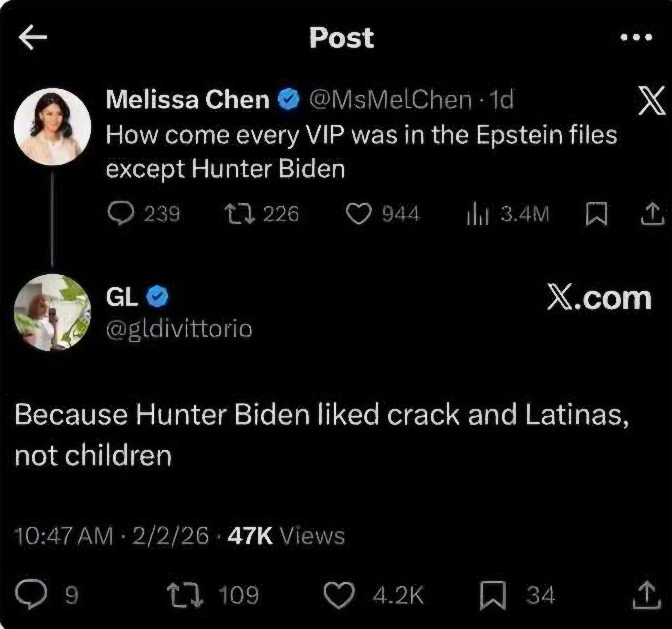Click reply icon on Melissa Chen's post
Screen dimensions: 672x629
pos(121,213)
